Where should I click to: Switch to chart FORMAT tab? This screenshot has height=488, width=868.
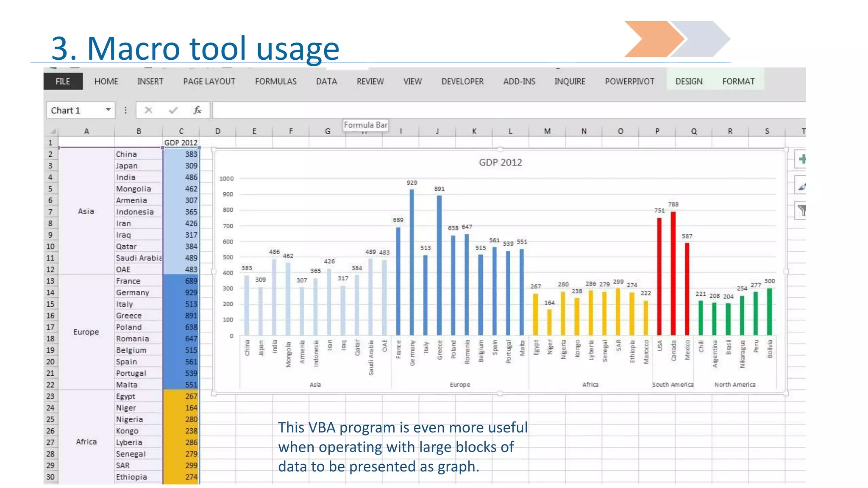pos(738,81)
